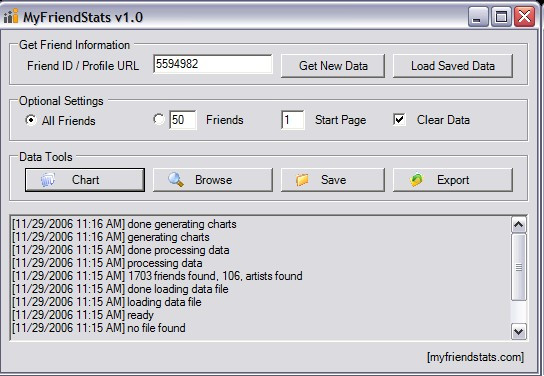Click the green arrow Export icon
This screenshot has height=376, width=544.
416,180
